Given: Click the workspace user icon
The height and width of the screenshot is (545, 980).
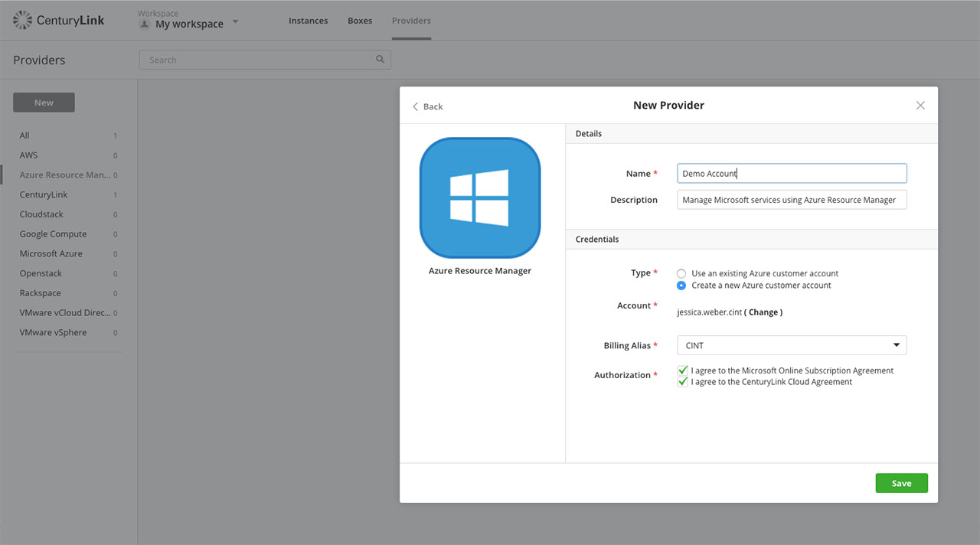Looking at the screenshot, I should coord(145,24).
